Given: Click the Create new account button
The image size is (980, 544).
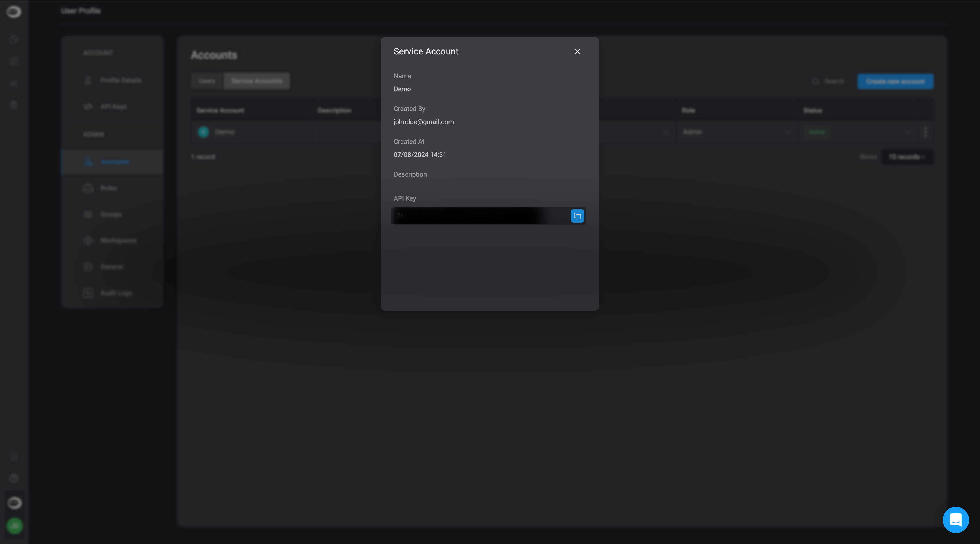Looking at the screenshot, I should click(895, 81).
